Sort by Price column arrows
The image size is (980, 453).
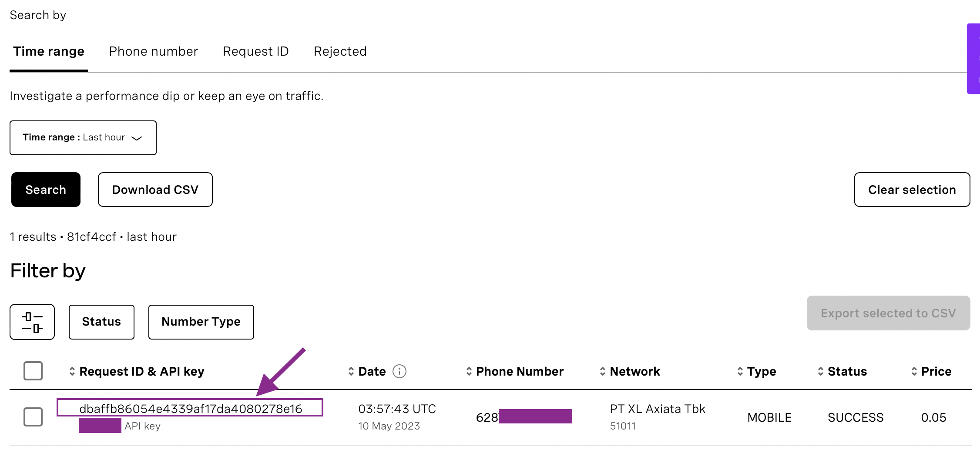tap(914, 371)
